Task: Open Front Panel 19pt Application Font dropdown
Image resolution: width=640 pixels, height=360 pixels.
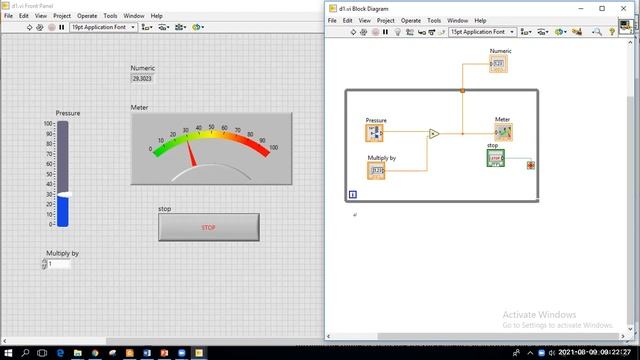Action: pos(103,27)
